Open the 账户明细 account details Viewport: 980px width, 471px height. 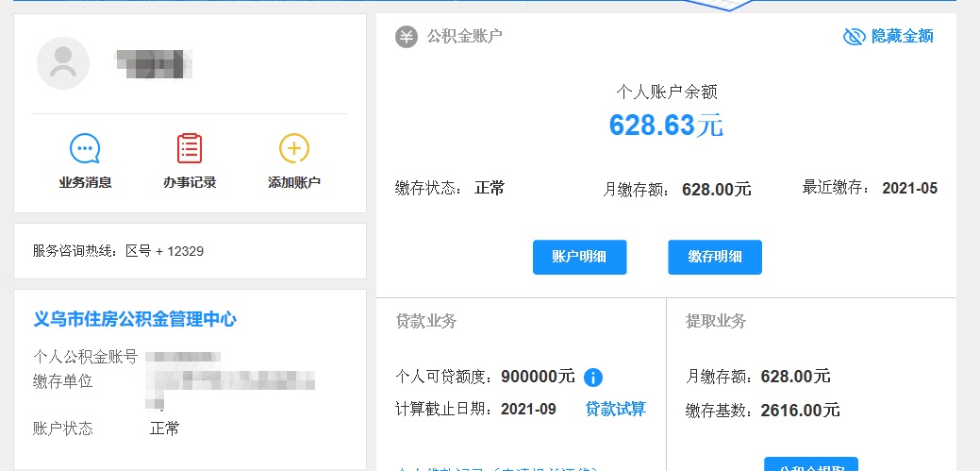pyautogui.click(x=579, y=257)
